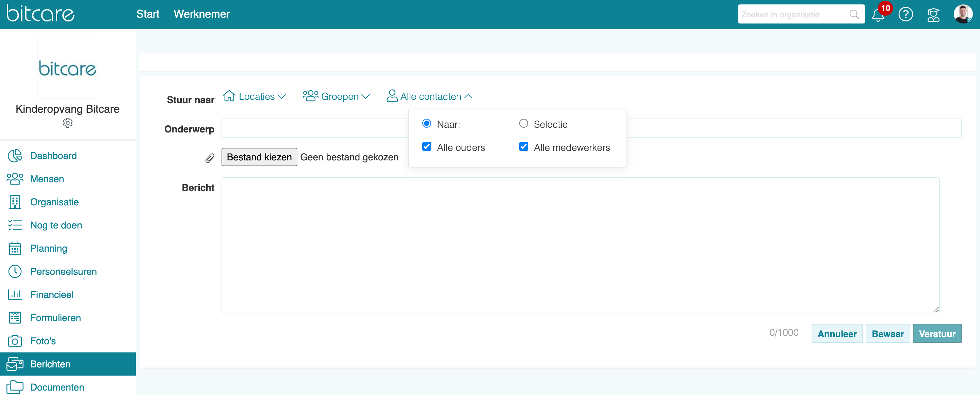Click the Documenten folder icon
Image resolution: width=980 pixels, height=395 pixels.
(x=15, y=388)
